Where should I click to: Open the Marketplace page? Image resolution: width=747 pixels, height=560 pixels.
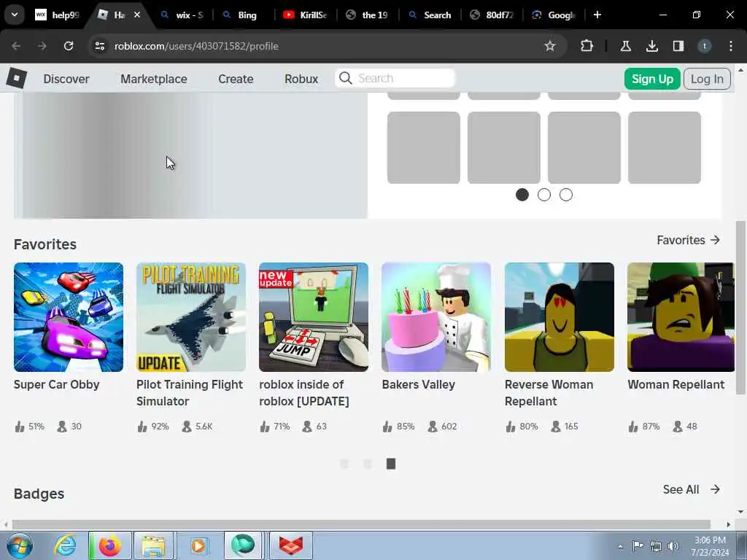click(x=153, y=79)
